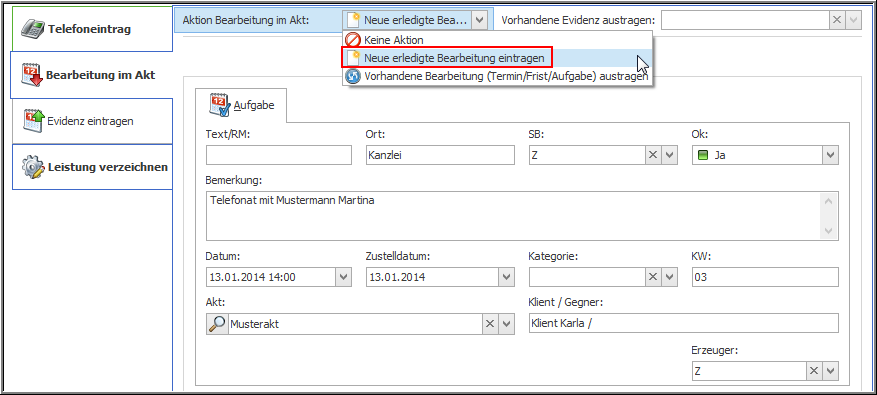The width and height of the screenshot is (877, 395).
Task: Clear Vorhandene Evidenz austragen with X icon
Action: pyautogui.click(x=837, y=20)
